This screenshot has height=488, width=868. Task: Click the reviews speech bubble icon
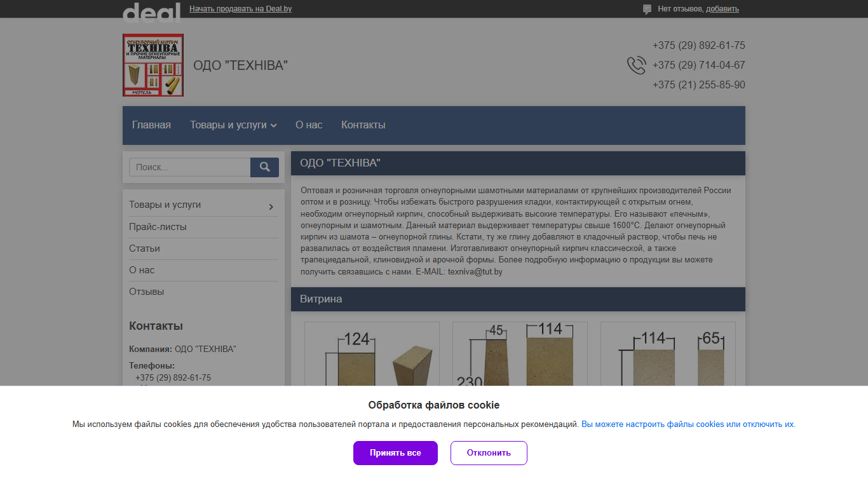pos(647,10)
